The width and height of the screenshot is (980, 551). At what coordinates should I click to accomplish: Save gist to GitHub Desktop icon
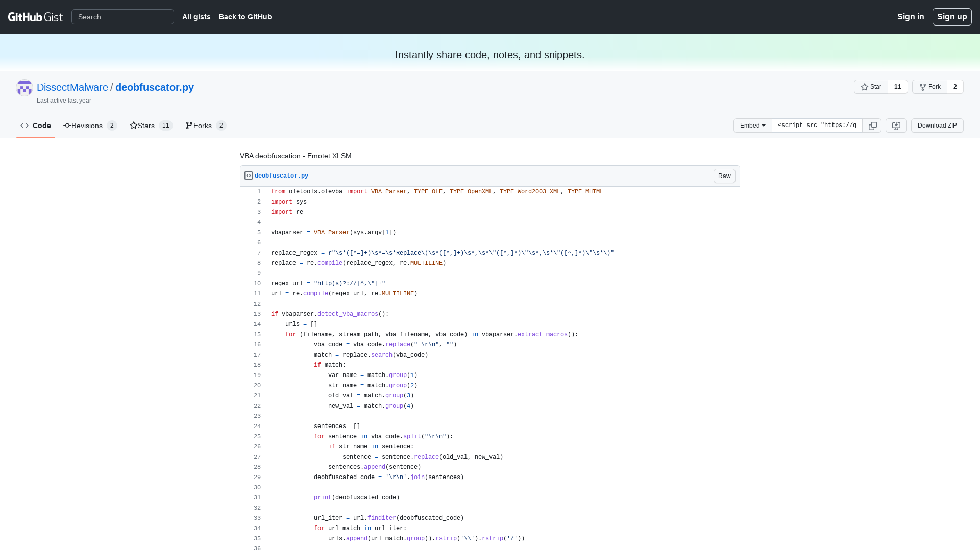click(896, 126)
